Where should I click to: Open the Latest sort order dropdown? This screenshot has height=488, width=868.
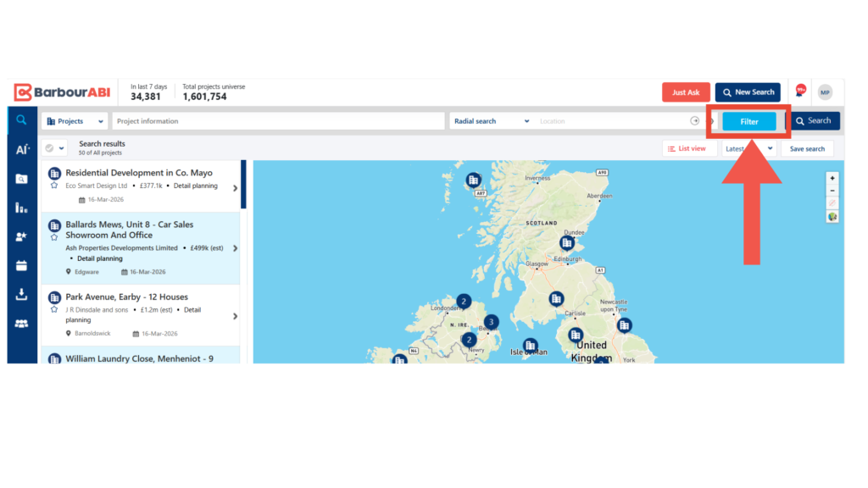point(748,148)
